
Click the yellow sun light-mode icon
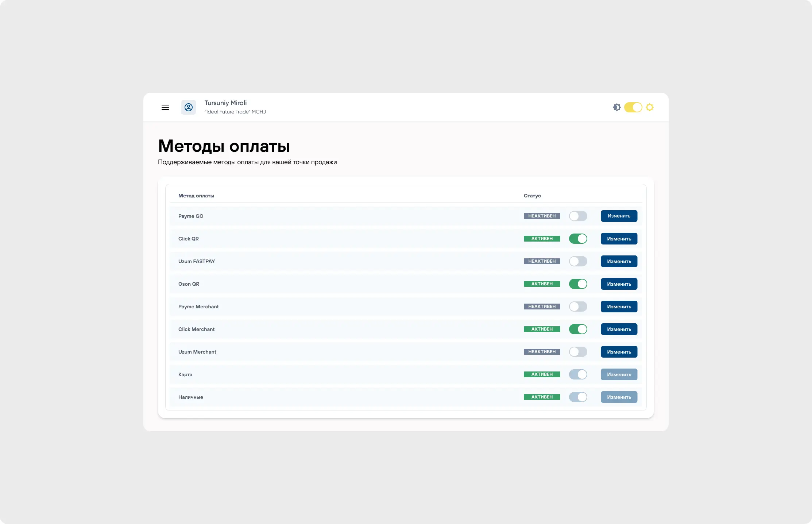(650, 107)
